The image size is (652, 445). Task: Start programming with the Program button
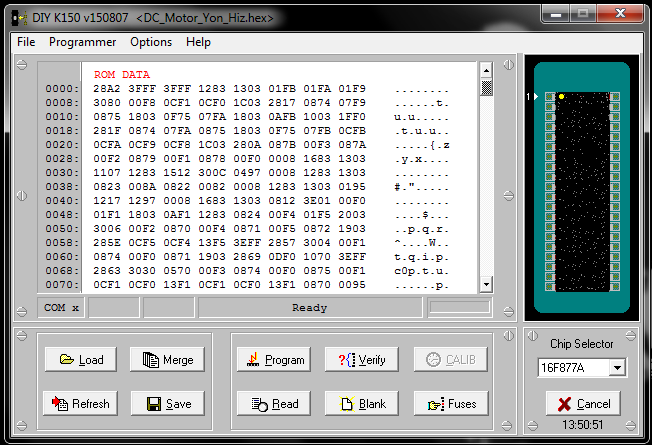click(274, 359)
